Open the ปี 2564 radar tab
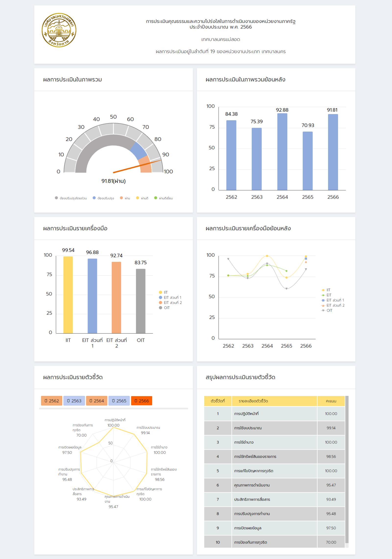Screen dimensions: 392x559 pos(97,401)
